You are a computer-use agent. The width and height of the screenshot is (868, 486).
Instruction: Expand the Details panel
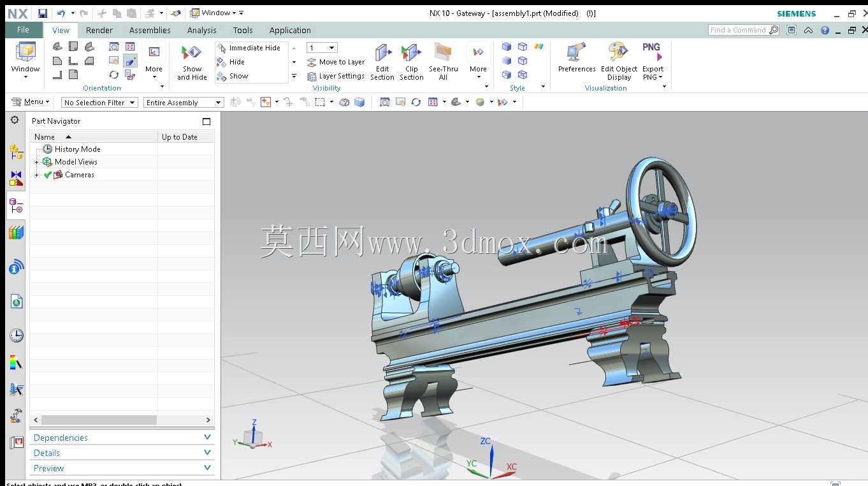pos(122,453)
